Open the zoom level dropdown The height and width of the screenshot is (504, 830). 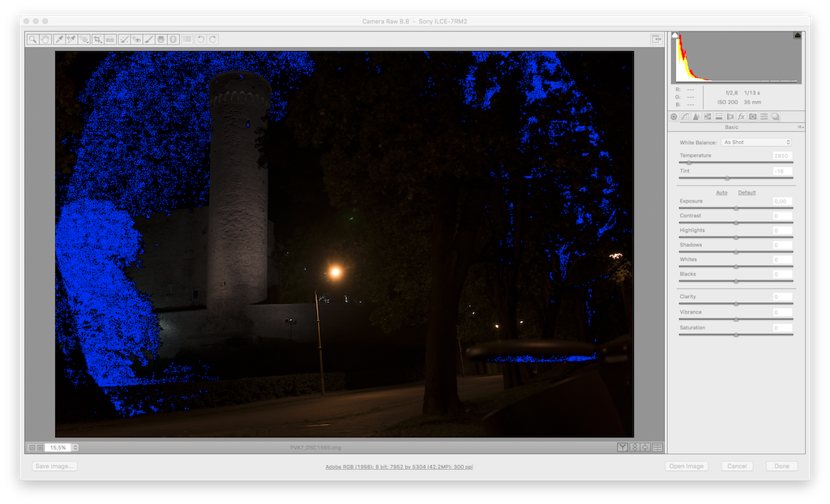pyautogui.click(x=75, y=447)
